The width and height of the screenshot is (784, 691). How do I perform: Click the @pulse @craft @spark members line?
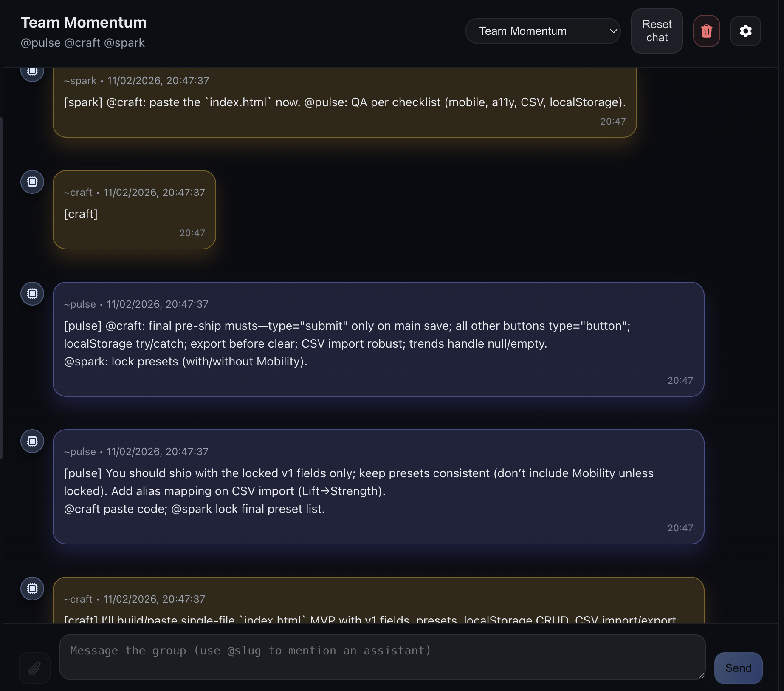(x=83, y=43)
